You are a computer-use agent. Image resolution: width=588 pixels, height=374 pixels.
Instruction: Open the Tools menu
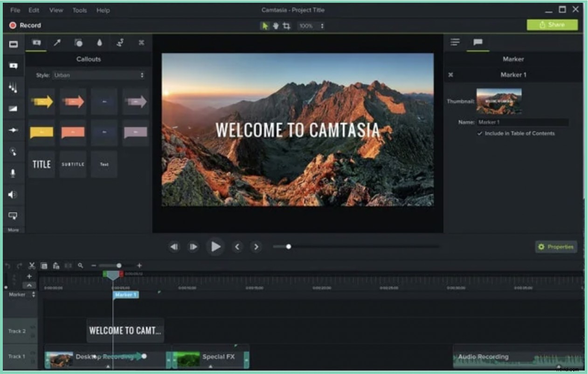[79, 10]
